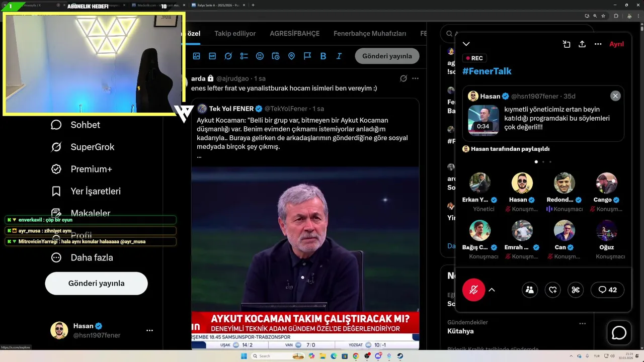
Task: Click the pop-out icon in Space header
Action: (x=567, y=44)
